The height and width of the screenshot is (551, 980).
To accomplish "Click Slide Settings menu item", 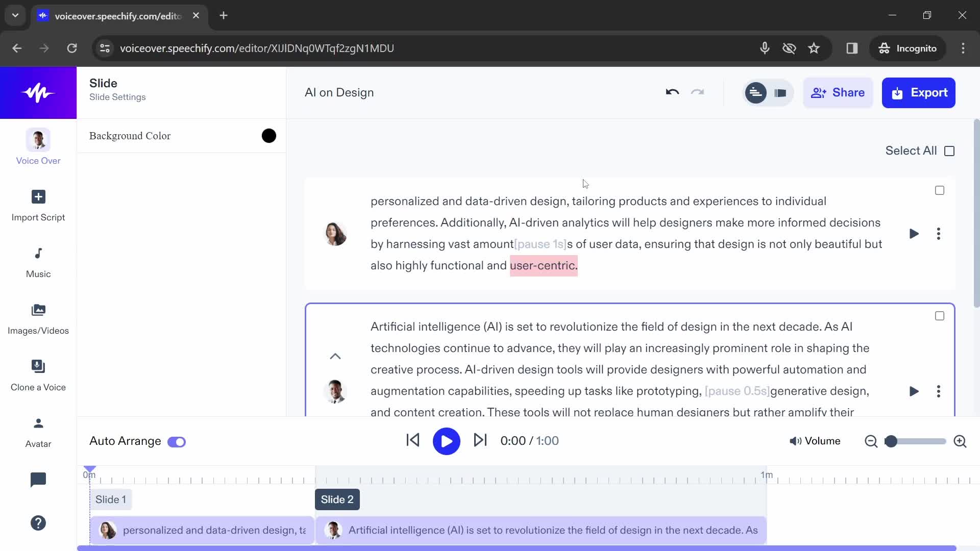I will coord(117,97).
